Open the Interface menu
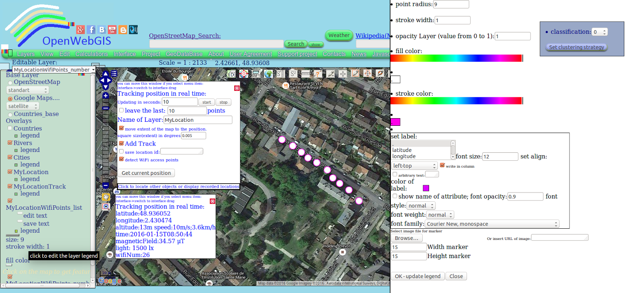Screen dimensions: 644x293 [x=125, y=54]
